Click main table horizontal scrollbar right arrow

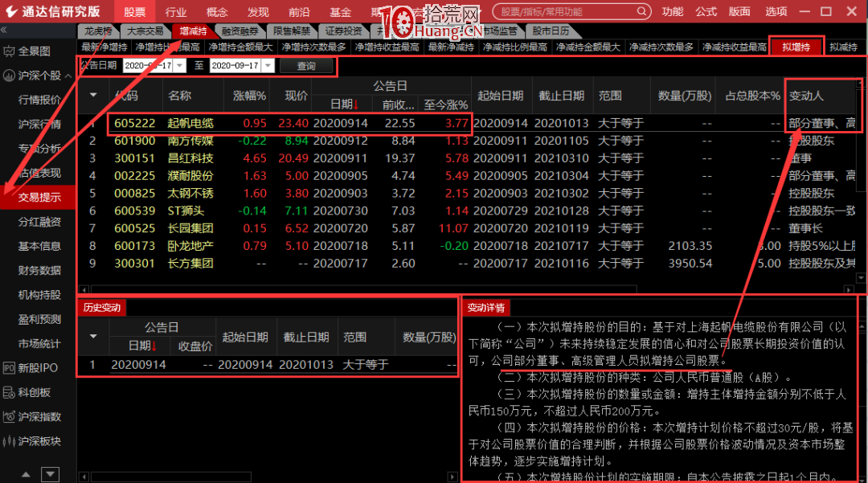click(x=849, y=289)
